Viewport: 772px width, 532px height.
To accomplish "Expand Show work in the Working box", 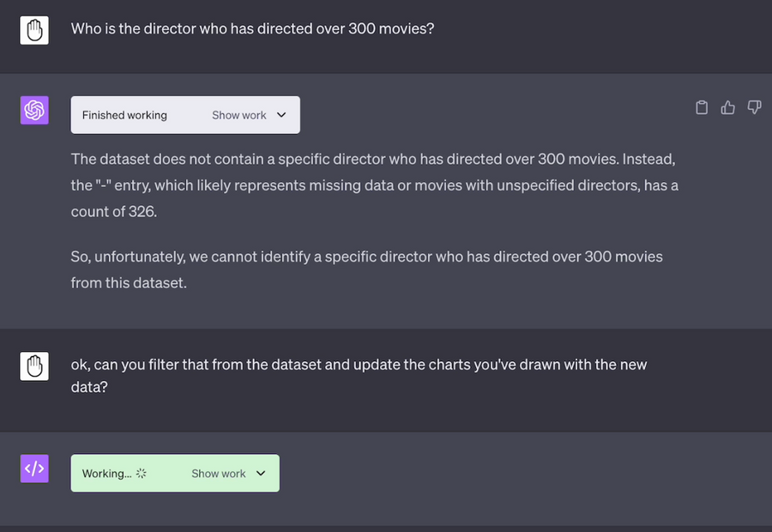I will coord(219,474).
